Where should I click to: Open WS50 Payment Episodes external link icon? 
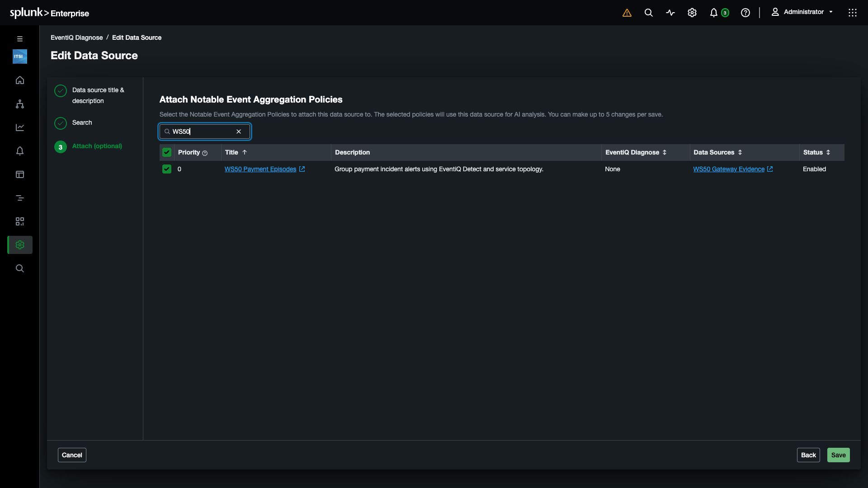click(302, 169)
